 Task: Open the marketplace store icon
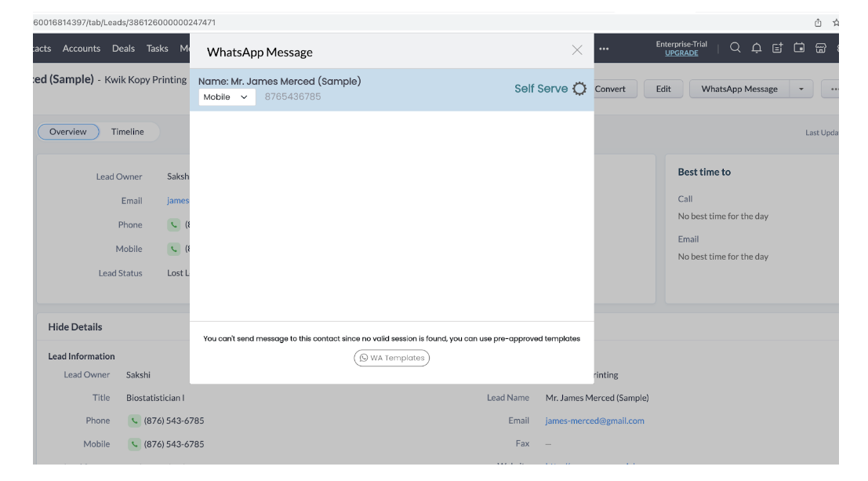point(820,48)
